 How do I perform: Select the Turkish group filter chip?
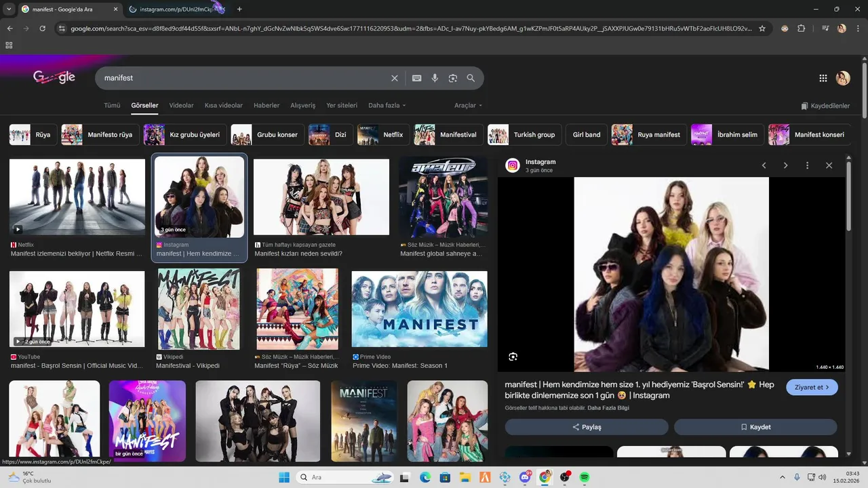524,134
